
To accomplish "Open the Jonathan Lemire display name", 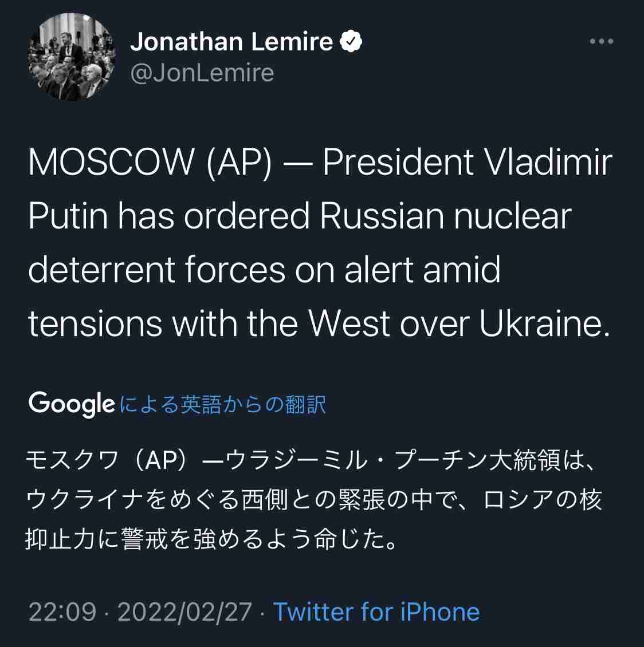I will (x=231, y=41).
